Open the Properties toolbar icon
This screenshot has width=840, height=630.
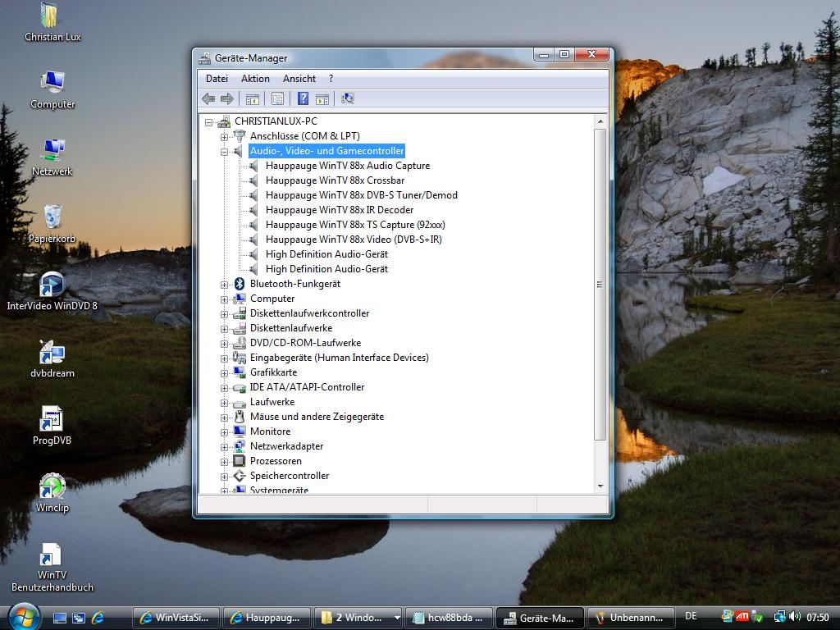click(277, 98)
